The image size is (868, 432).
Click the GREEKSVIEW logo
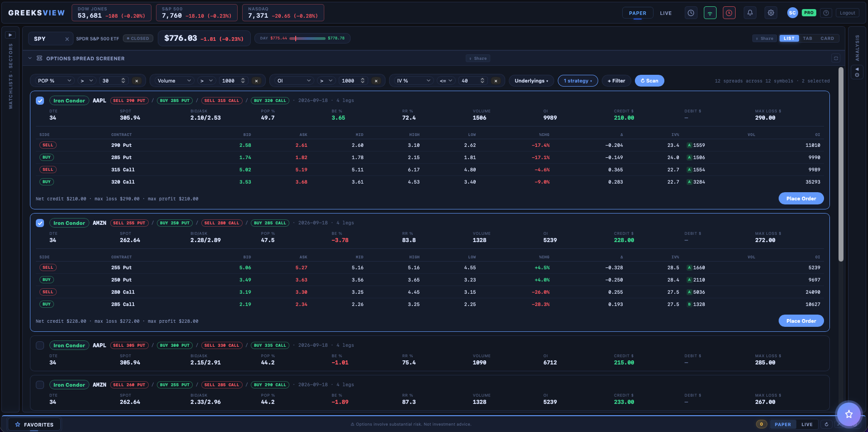tap(36, 13)
